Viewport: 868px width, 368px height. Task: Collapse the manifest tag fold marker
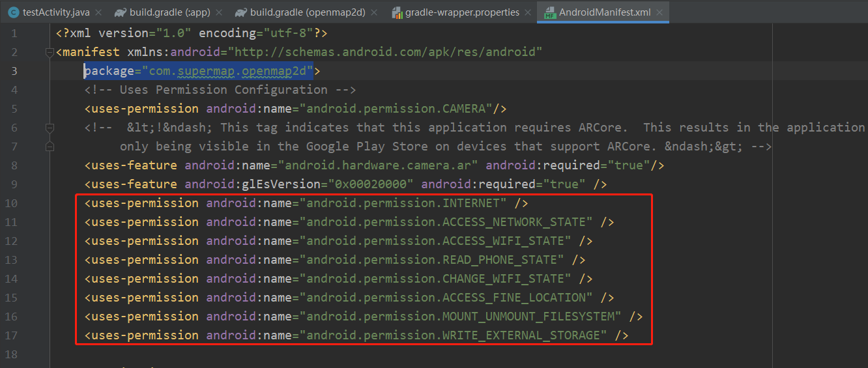tap(50, 52)
